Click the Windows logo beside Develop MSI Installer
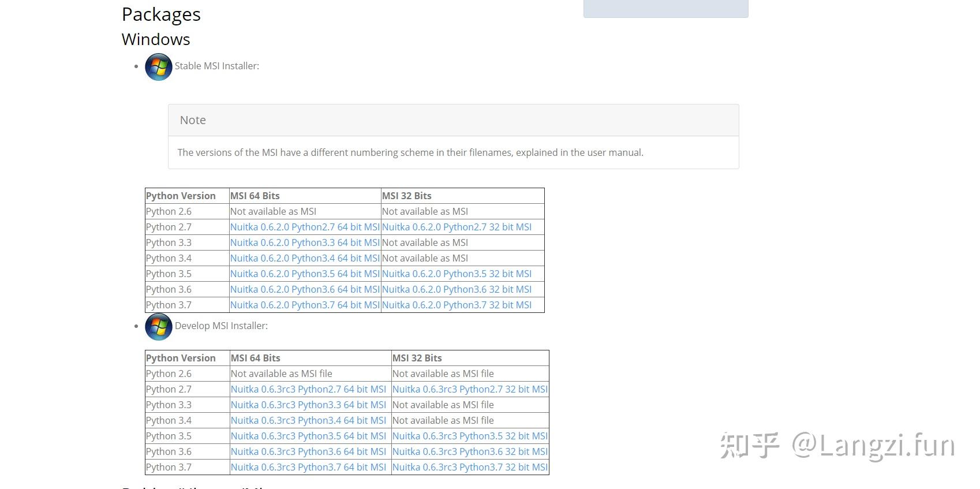Image resolution: width=980 pixels, height=489 pixels. (159, 327)
